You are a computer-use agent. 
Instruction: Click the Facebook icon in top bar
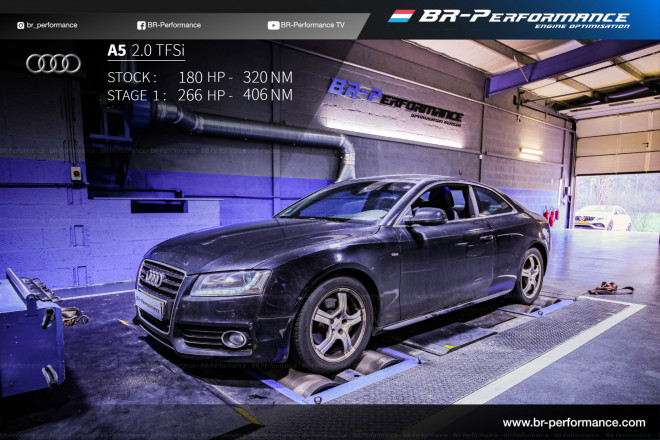(x=141, y=25)
